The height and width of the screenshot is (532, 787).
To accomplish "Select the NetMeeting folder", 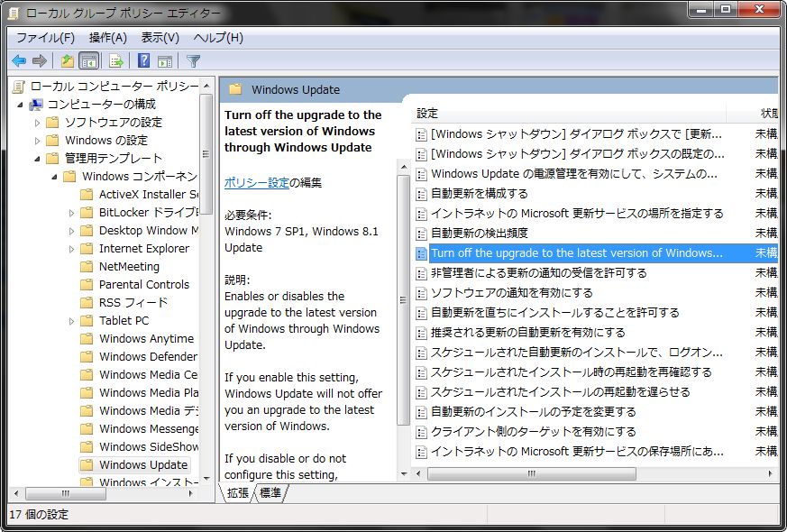I will 129,267.
